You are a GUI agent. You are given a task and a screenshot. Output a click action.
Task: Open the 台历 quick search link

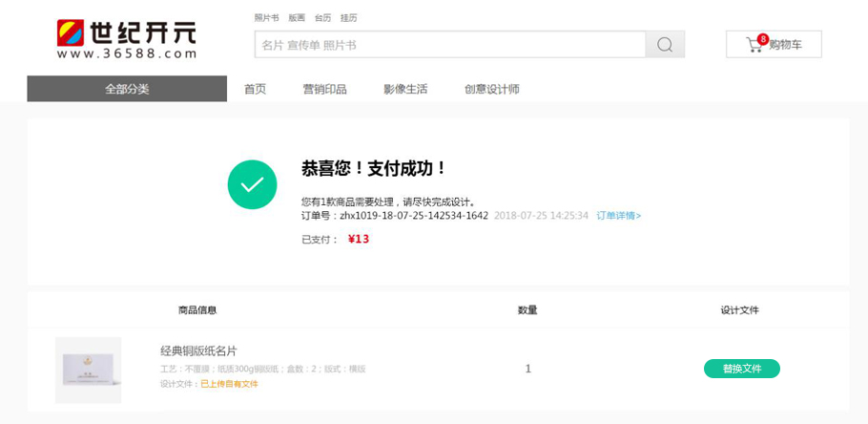(322, 18)
